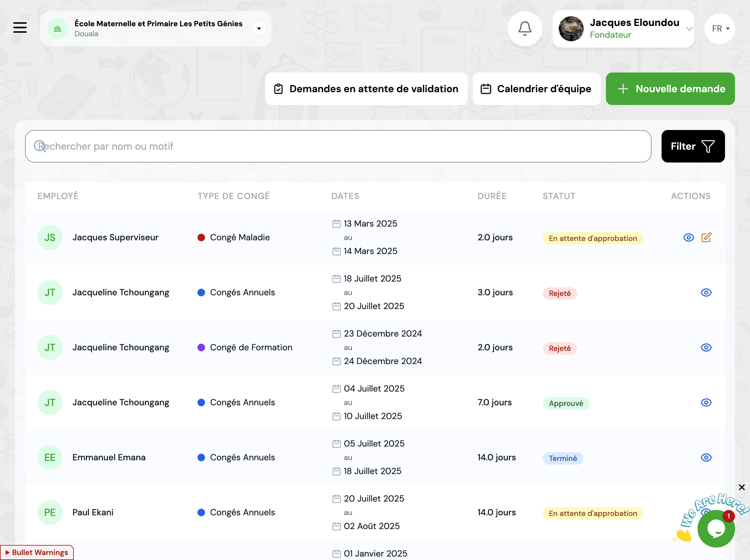Click the school group icon beside school name
This screenshot has height=560, width=750.
click(x=57, y=29)
